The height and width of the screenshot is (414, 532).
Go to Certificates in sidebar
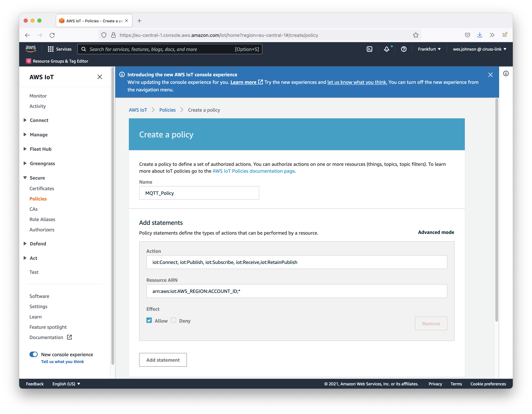pyautogui.click(x=42, y=189)
